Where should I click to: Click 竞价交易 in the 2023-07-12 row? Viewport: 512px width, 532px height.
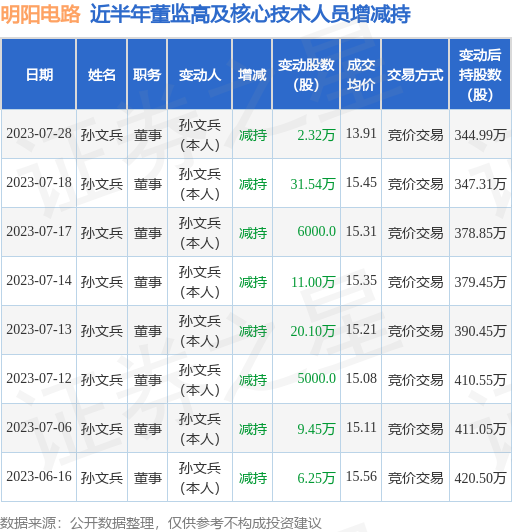[x=415, y=380]
